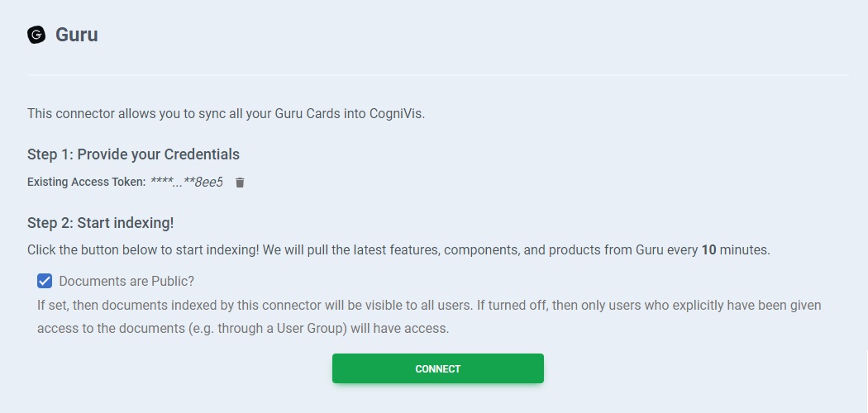Click the connector description mentioning Guru Cards
This screenshot has width=868, height=413.
(x=226, y=113)
